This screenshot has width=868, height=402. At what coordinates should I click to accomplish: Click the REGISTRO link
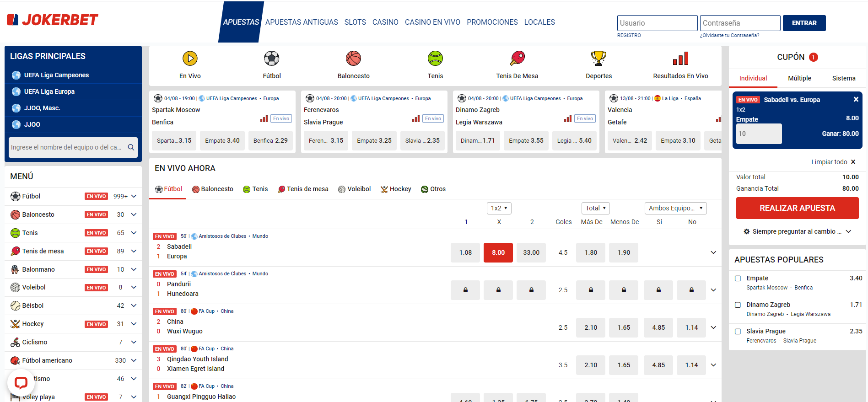[x=629, y=35]
